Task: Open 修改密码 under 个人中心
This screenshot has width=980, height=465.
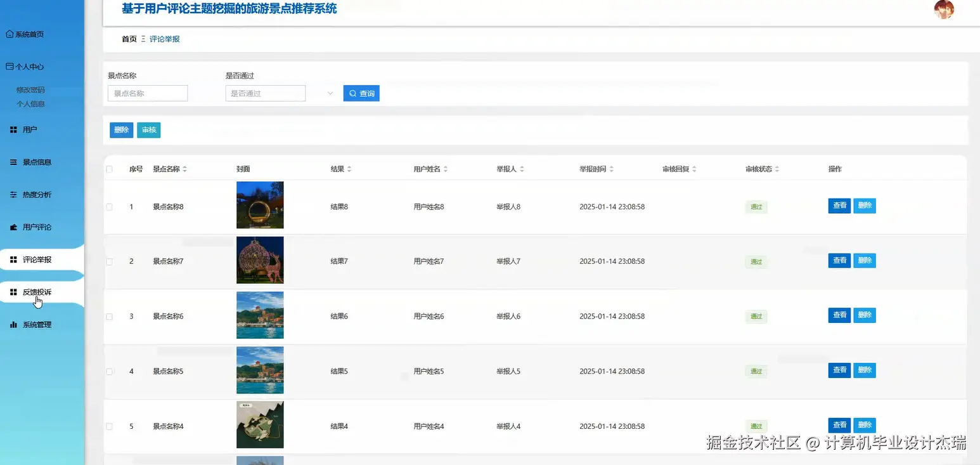Action: pyautogui.click(x=30, y=90)
